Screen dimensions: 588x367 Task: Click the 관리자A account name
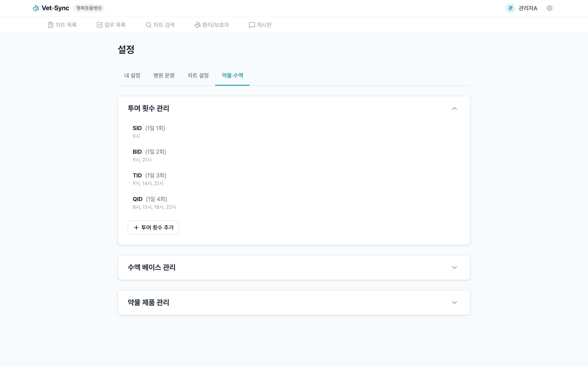click(528, 8)
